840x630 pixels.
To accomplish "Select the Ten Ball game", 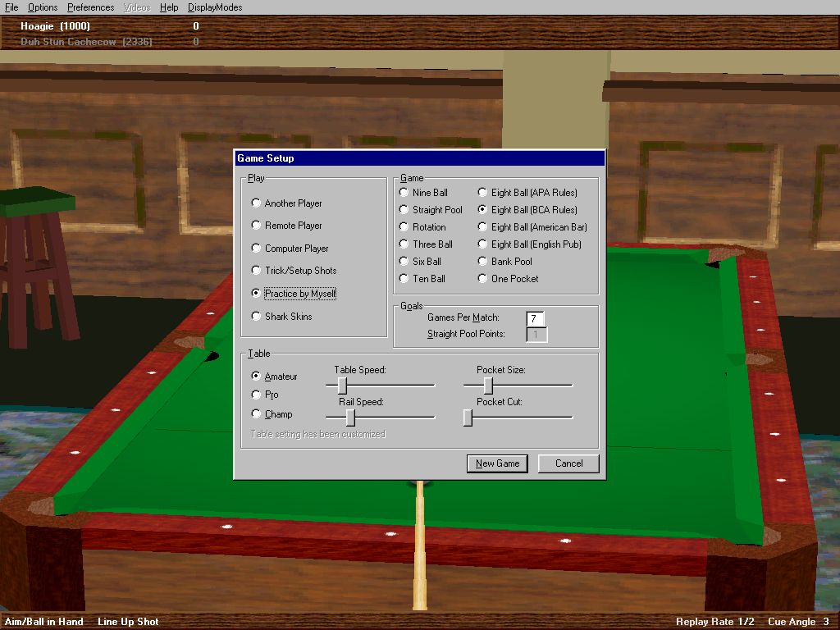I will click(x=422, y=278).
